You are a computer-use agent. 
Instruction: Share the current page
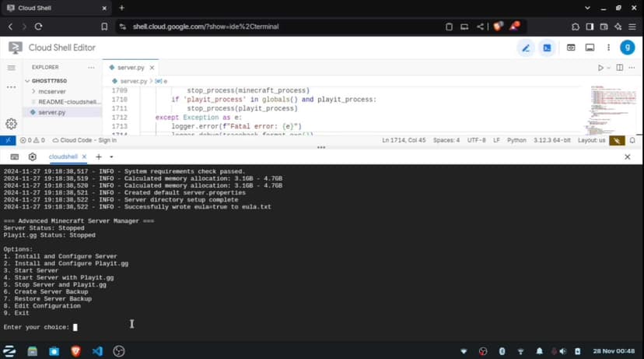(480, 26)
